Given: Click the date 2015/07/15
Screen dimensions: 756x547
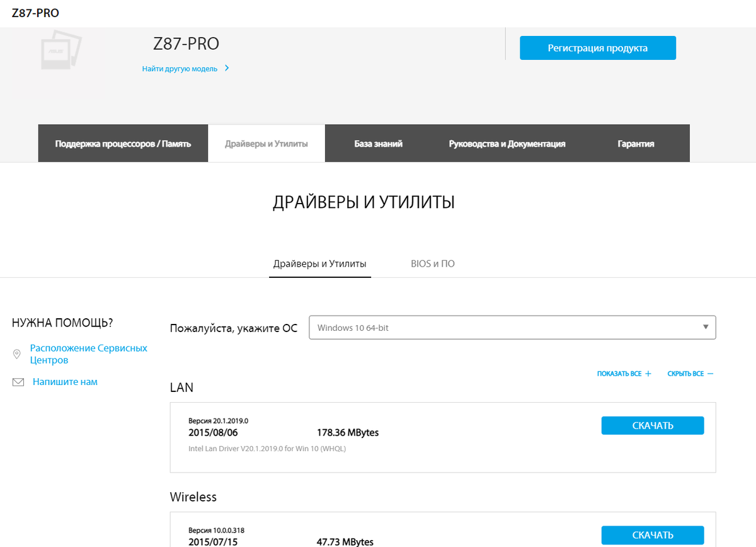Looking at the screenshot, I should pos(213,542).
